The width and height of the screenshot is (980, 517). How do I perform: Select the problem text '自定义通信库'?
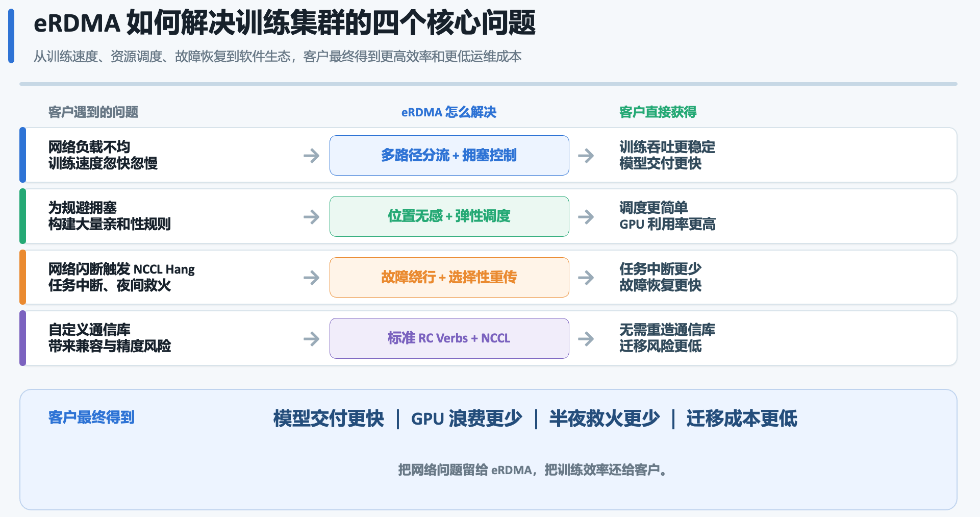point(89,330)
